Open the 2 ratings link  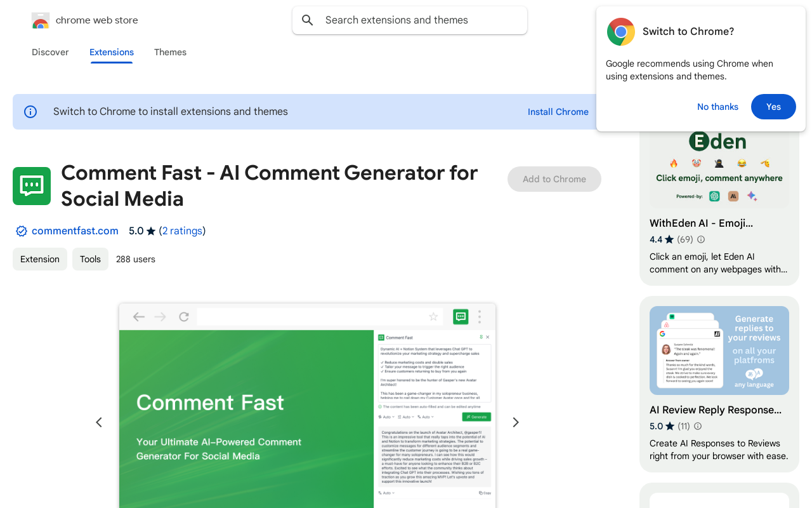coord(182,231)
